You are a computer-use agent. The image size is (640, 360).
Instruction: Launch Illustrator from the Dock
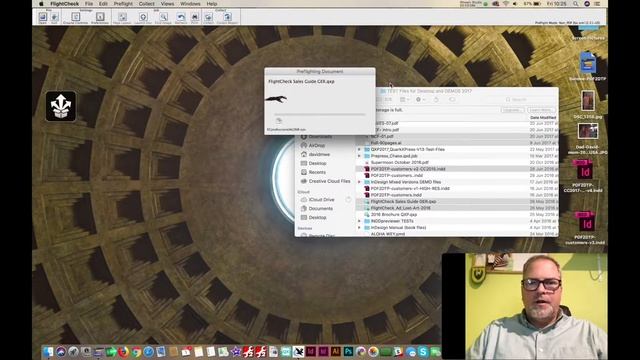coord(336,351)
